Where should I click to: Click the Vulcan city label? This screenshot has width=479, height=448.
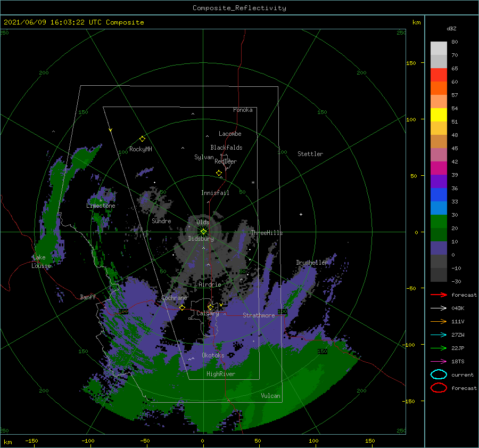click(x=271, y=396)
